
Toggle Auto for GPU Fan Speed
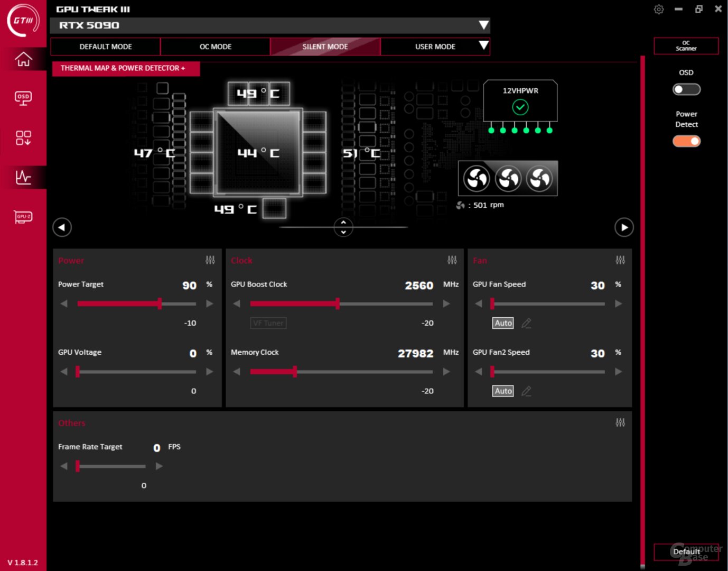503,323
